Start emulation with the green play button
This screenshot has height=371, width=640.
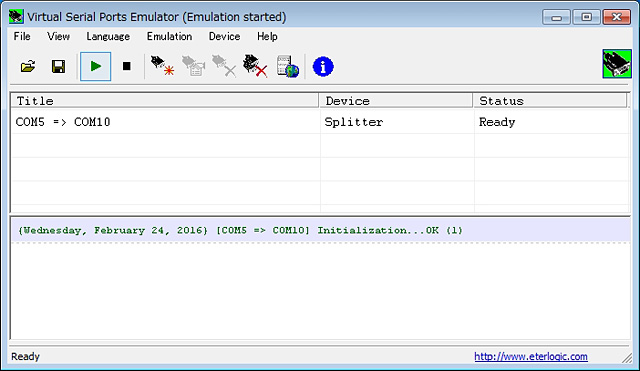[x=96, y=67]
